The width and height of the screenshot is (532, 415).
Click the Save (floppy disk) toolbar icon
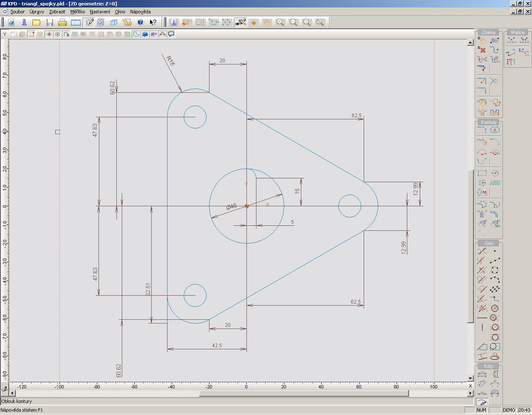point(50,22)
